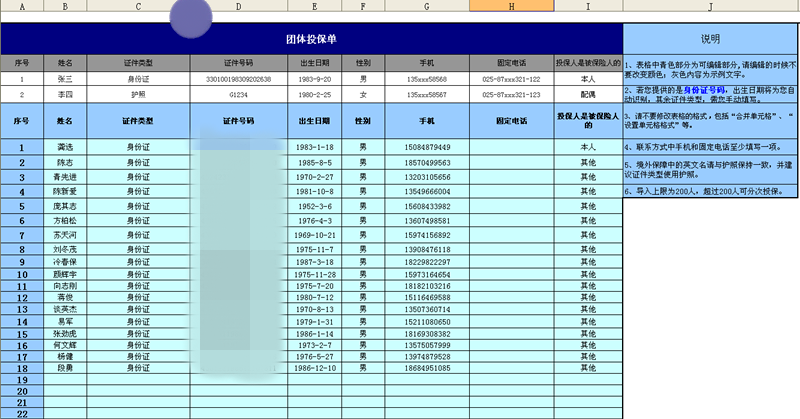Screen dimensions: 800x419
Task: Select highlighted column header H
Action: click(x=512, y=6)
